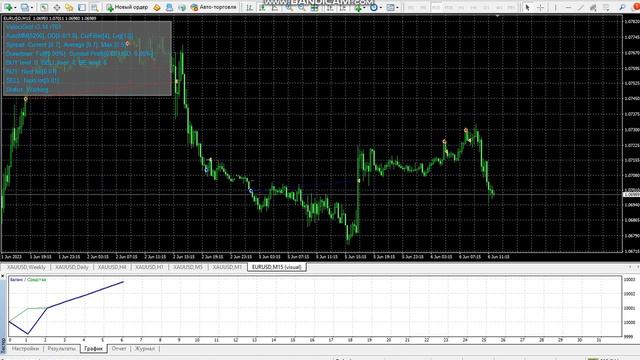
Task: Open the tester Результаты tab
Action: point(62,349)
